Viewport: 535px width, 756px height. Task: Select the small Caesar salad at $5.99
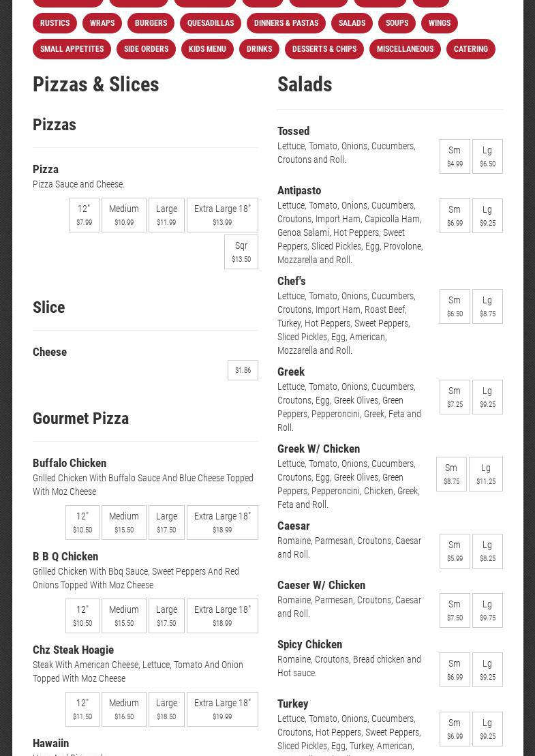pos(455,551)
